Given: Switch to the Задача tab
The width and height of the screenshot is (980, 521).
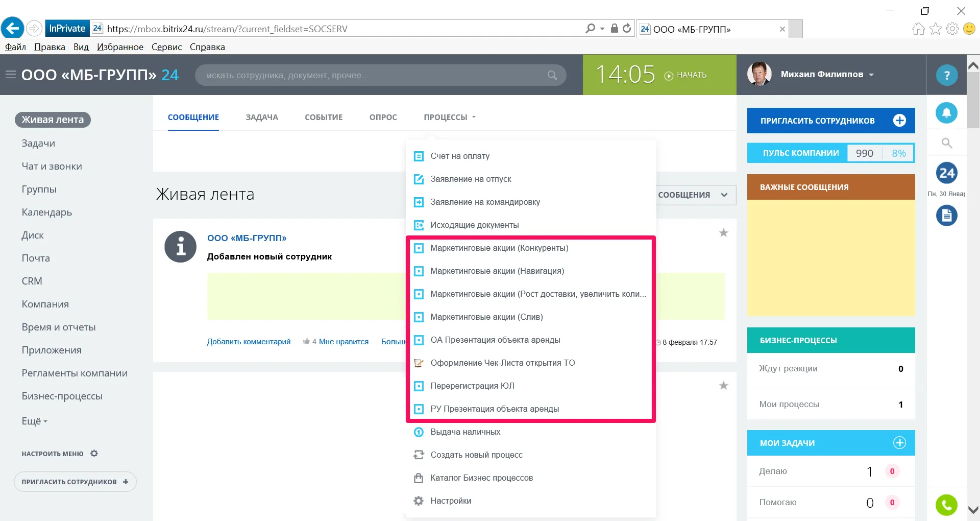Looking at the screenshot, I should (262, 117).
